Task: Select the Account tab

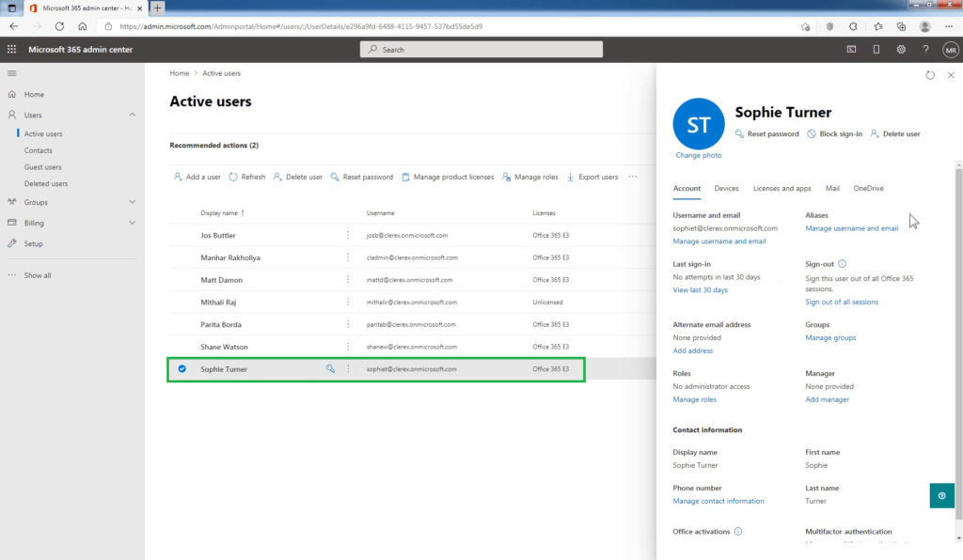Action: click(x=687, y=188)
